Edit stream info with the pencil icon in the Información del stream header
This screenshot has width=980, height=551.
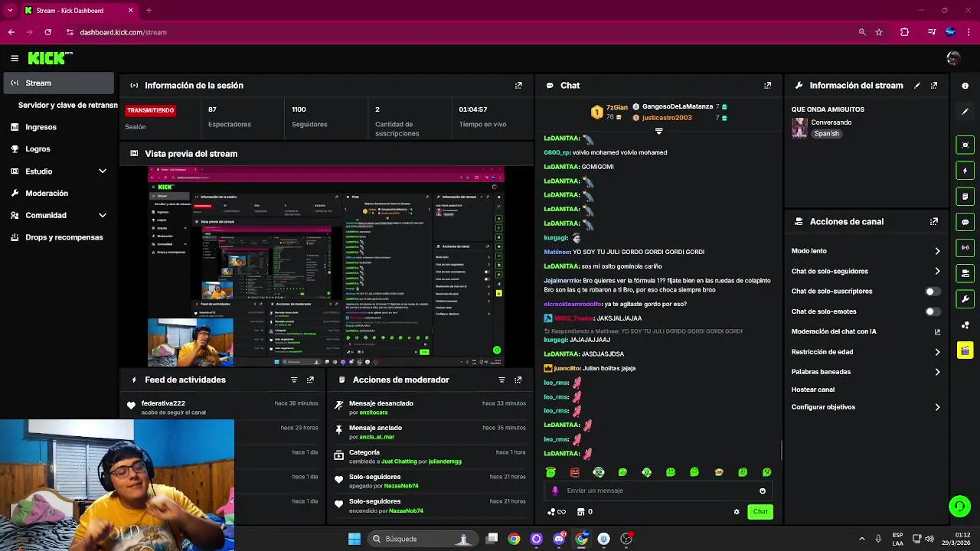917,86
